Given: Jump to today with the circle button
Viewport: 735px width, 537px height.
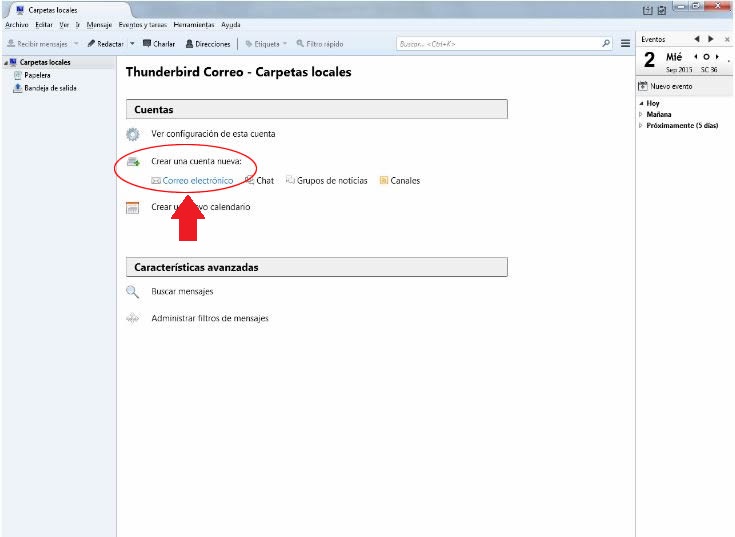Looking at the screenshot, I should [x=706, y=57].
